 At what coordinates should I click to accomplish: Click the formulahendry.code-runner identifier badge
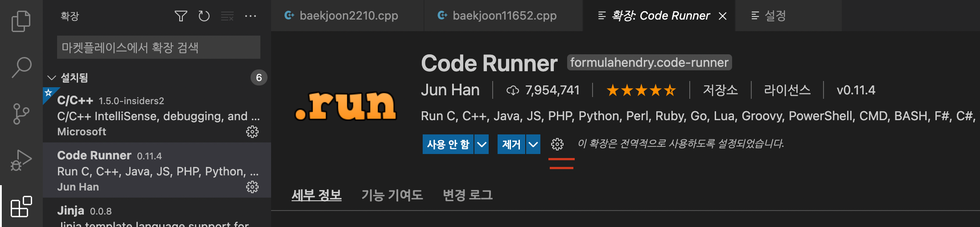tap(649, 62)
